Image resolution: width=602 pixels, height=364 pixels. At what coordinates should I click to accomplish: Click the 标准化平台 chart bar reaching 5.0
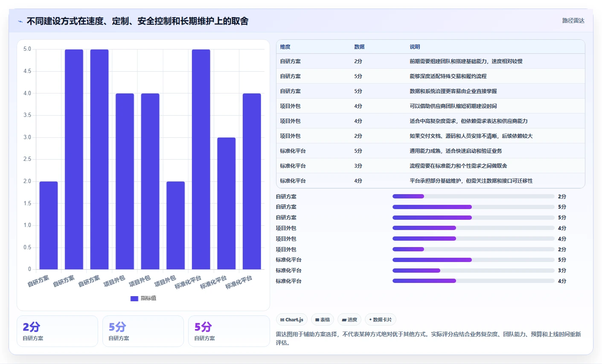[201, 159]
